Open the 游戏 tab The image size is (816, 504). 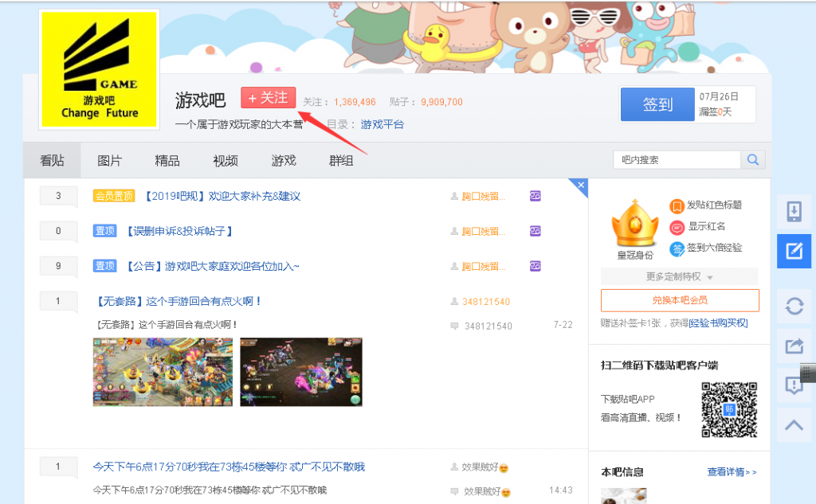point(284,161)
